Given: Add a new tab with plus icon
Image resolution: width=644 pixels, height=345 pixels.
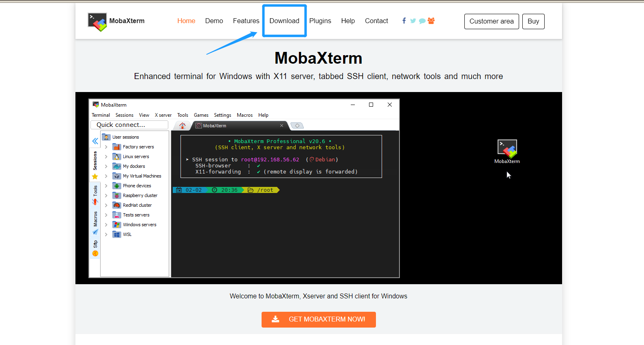Looking at the screenshot, I should [x=297, y=126].
